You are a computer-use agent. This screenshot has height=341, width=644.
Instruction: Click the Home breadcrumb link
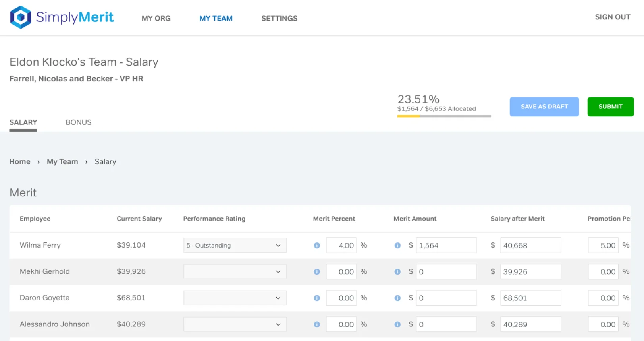(x=20, y=161)
